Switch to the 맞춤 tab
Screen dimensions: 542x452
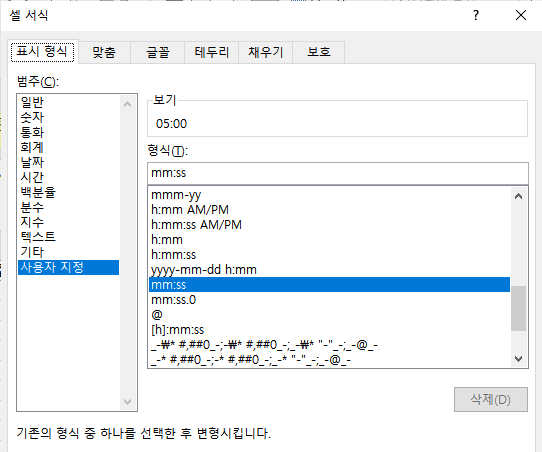click(104, 52)
